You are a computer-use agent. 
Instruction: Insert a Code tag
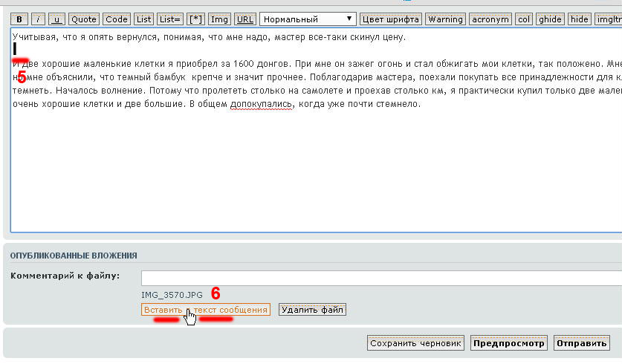[x=117, y=19]
